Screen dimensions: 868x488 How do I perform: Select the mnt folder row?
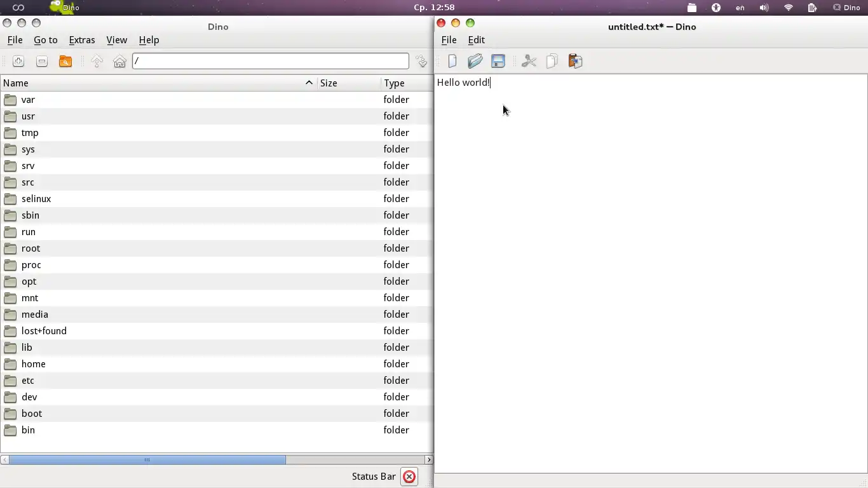pos(217,298)
